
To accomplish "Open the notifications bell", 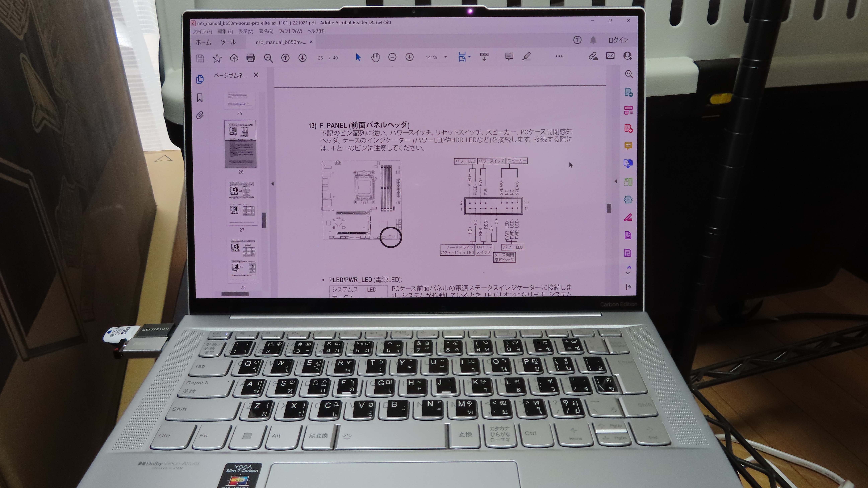I will click(x=593, y=40).
